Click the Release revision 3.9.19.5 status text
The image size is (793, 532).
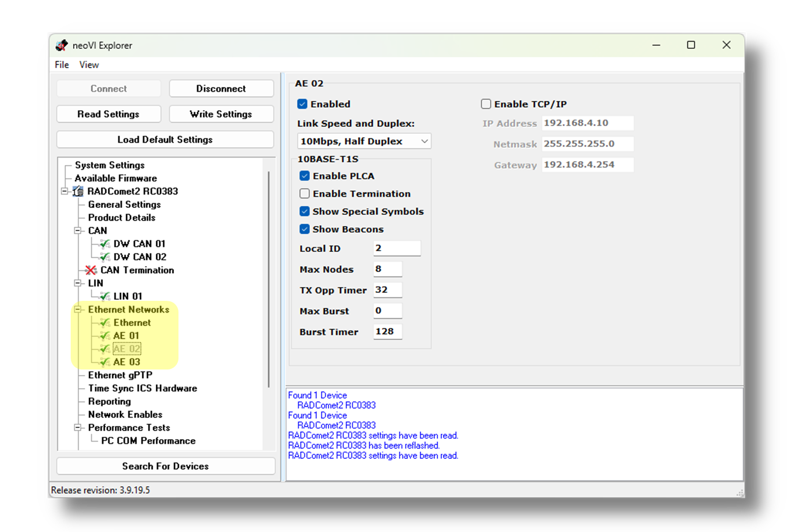[x=100, y=491]
